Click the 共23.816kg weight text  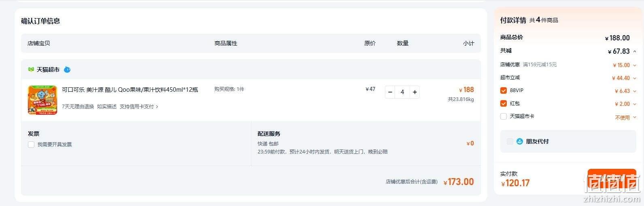click(x=461, y=99)
